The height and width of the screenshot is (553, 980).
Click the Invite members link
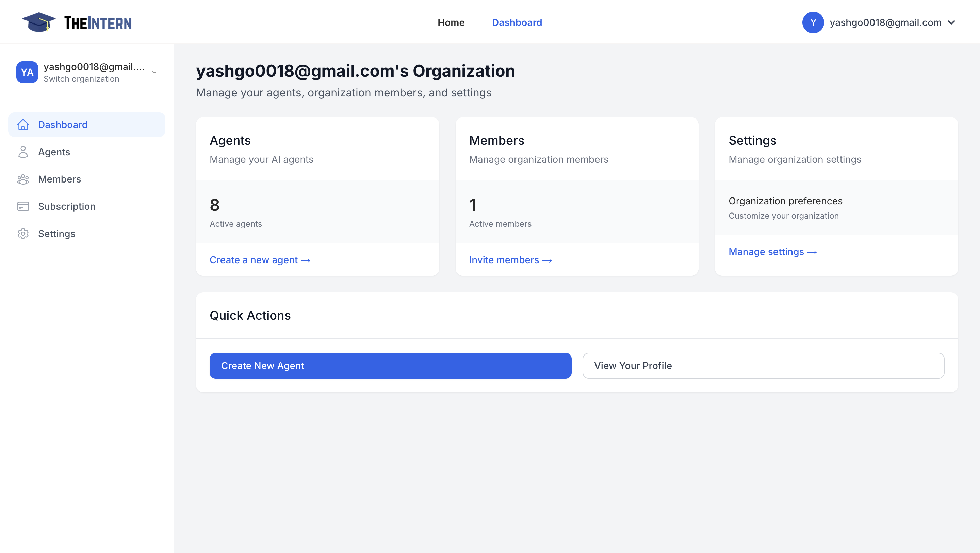point(510,260)
